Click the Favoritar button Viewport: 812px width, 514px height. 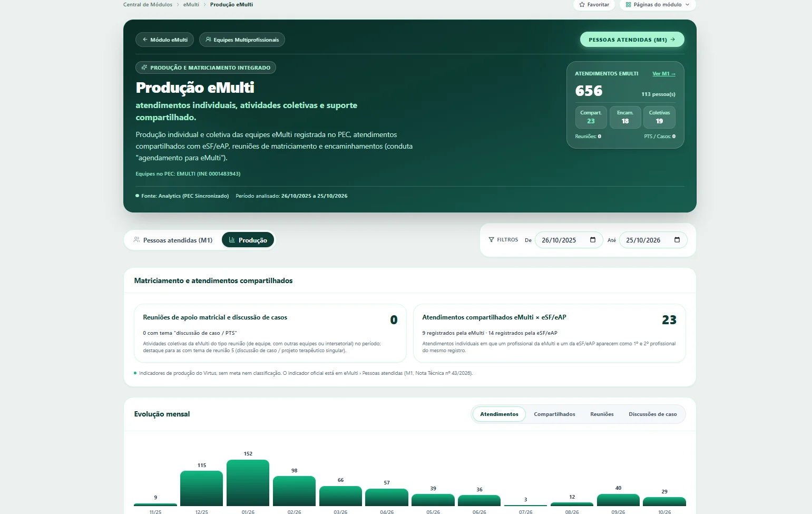pos(594,5)
